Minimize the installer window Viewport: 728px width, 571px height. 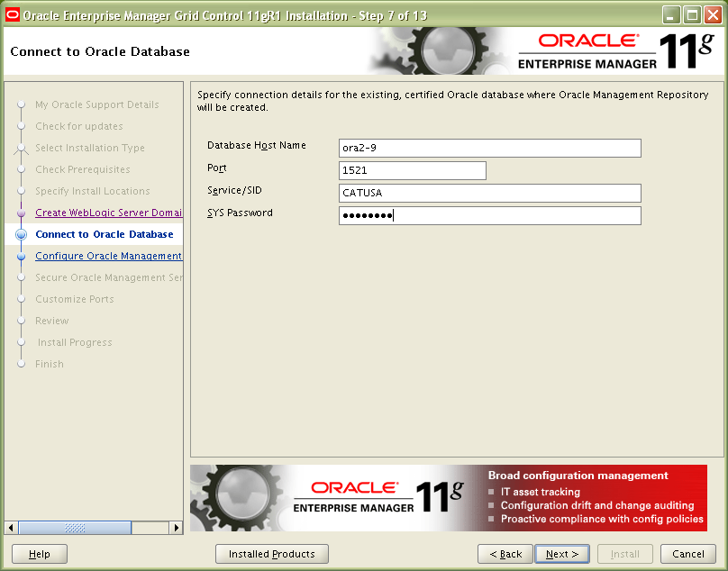coord(671,14)
